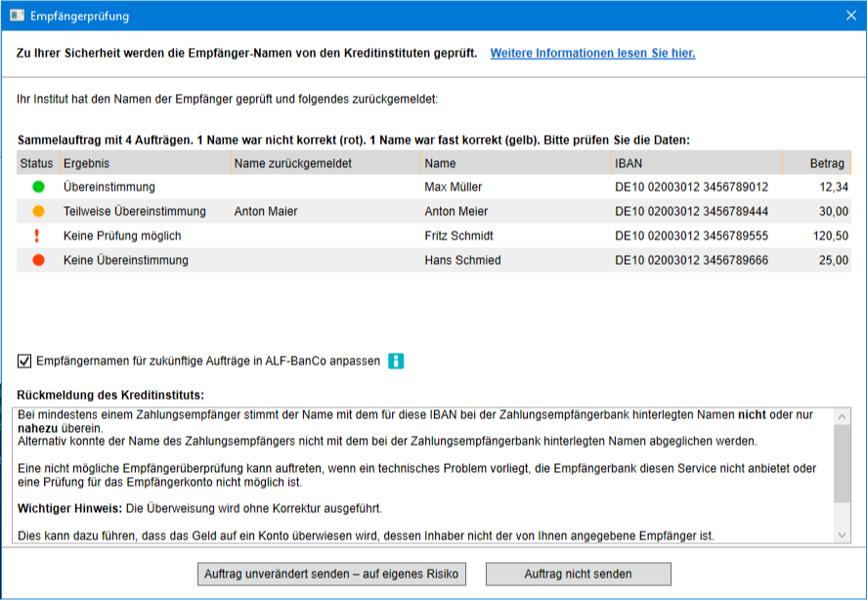Click the Empfängerprüfung window title icon
The height and width of the screenshot is (601, 868).
point(16,17)
